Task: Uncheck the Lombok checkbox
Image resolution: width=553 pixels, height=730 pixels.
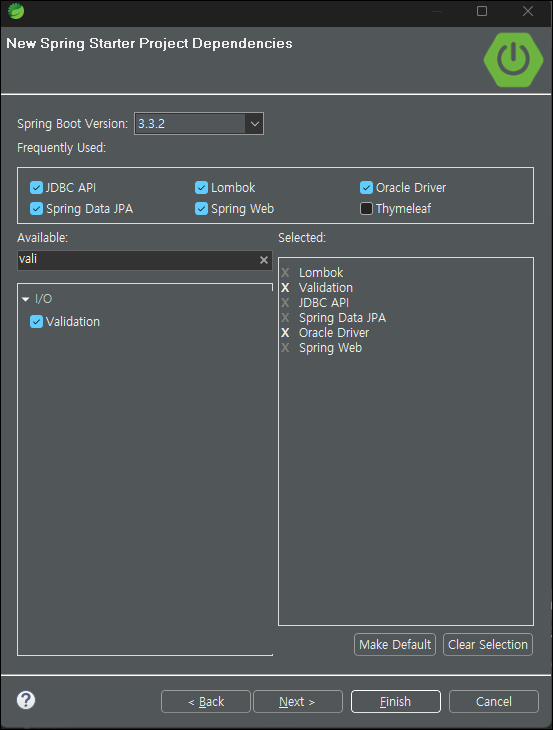Action: point(201,188)
